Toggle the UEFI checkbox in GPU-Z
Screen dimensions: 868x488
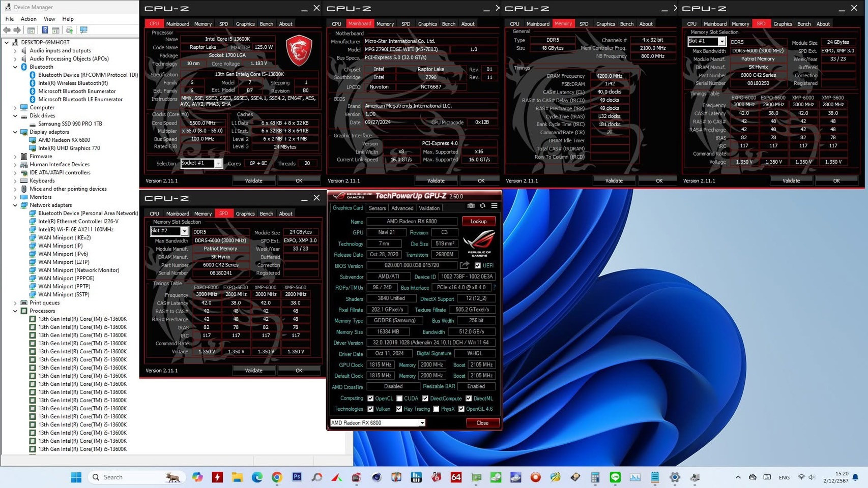[477, 265]
